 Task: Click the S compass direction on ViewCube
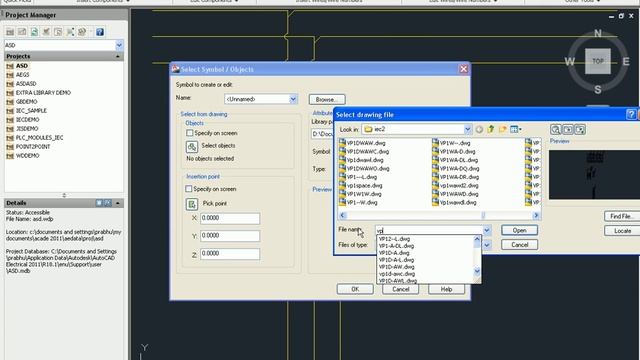[x=598, y=89]
